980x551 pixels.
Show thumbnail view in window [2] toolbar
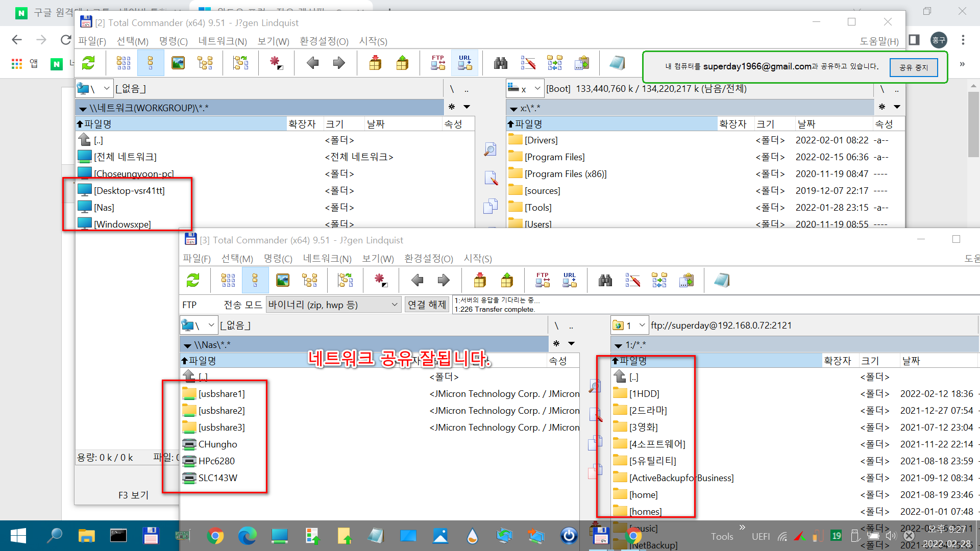click(x=178, y=63)
